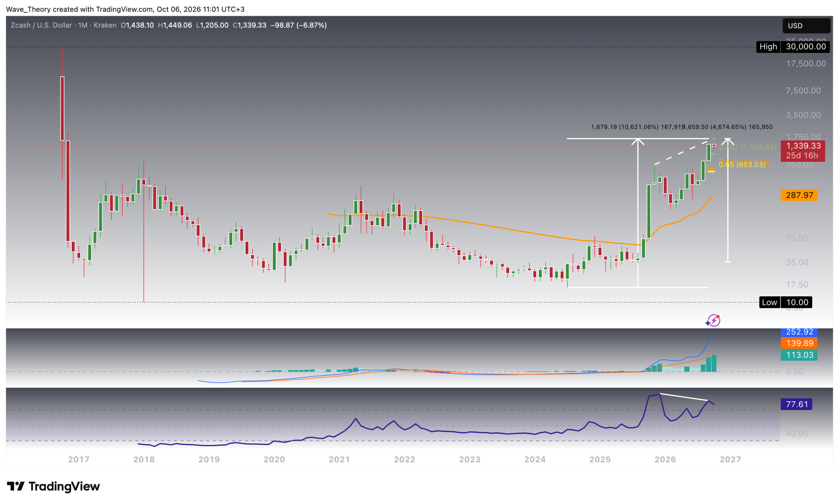Click the teal 113.03 histogram label

[x=799, y=355]
